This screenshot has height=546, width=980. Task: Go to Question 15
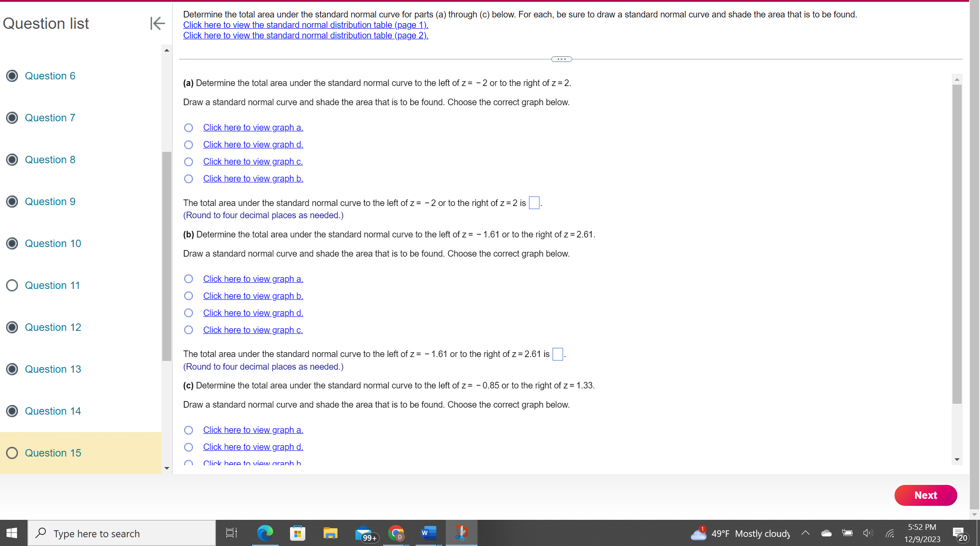53,453
